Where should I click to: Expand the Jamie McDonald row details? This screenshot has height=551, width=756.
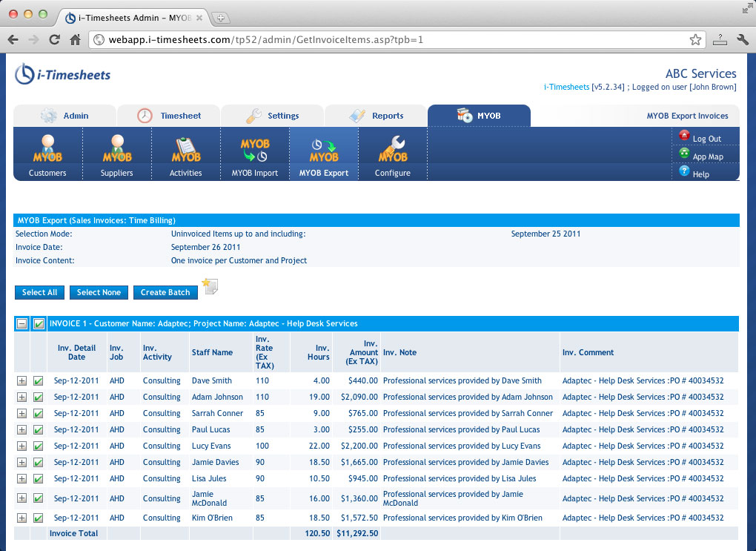tap(21, 498)
